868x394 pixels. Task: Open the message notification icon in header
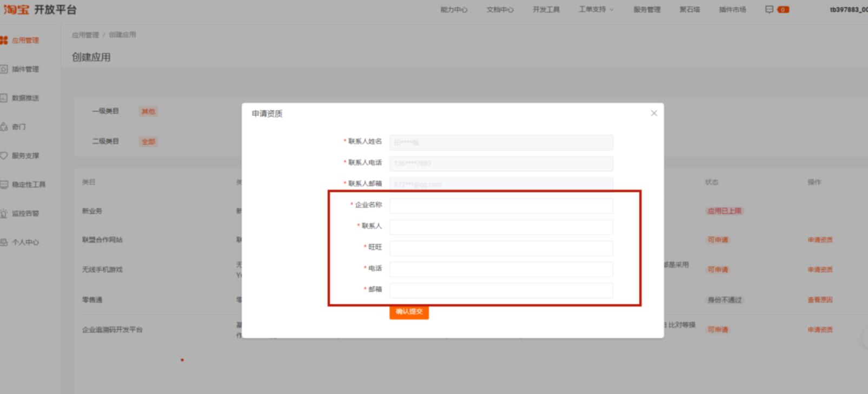(769, 10)
